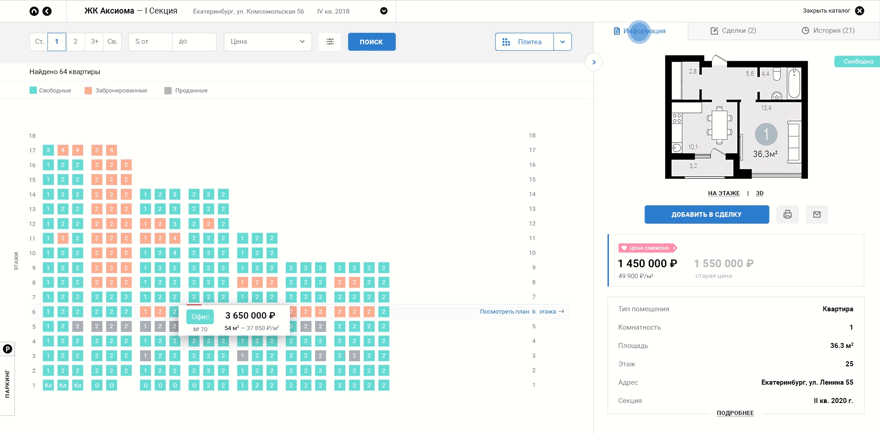Click the 3D view link

(x=760, y=193)
